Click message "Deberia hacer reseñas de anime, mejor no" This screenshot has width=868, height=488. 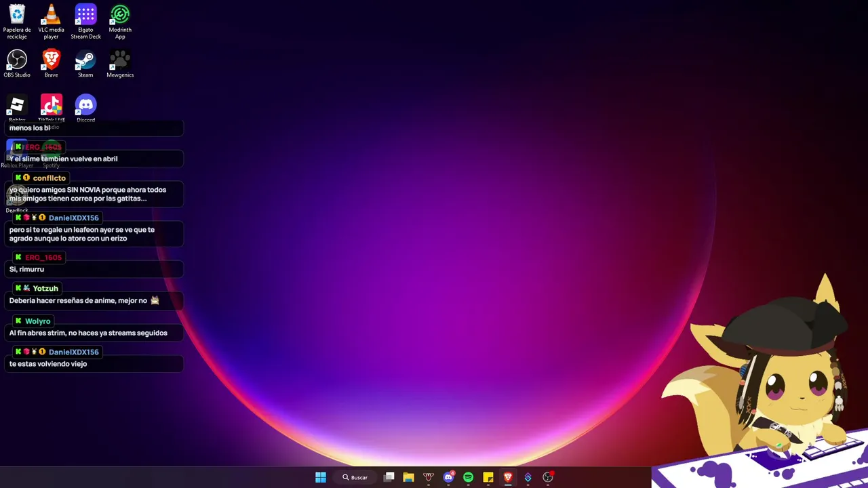(x=78, y=301)
